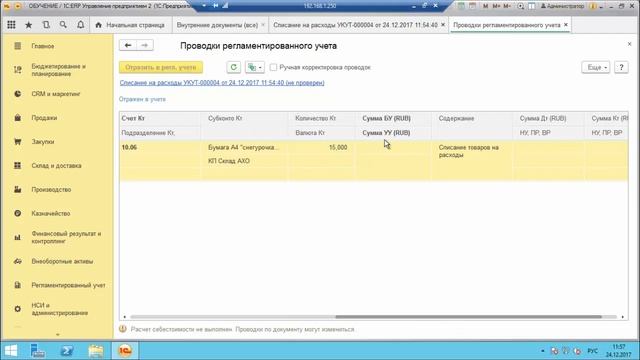This screenshot has height=360, width=640.
Task: Close the Проводки регламентированного учета form with the X
Action: tap(629, 44)
